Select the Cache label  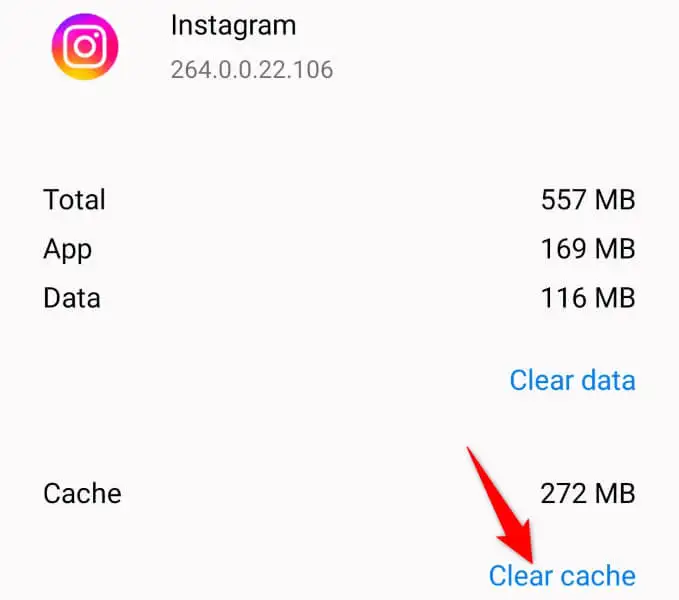point(82,494)
